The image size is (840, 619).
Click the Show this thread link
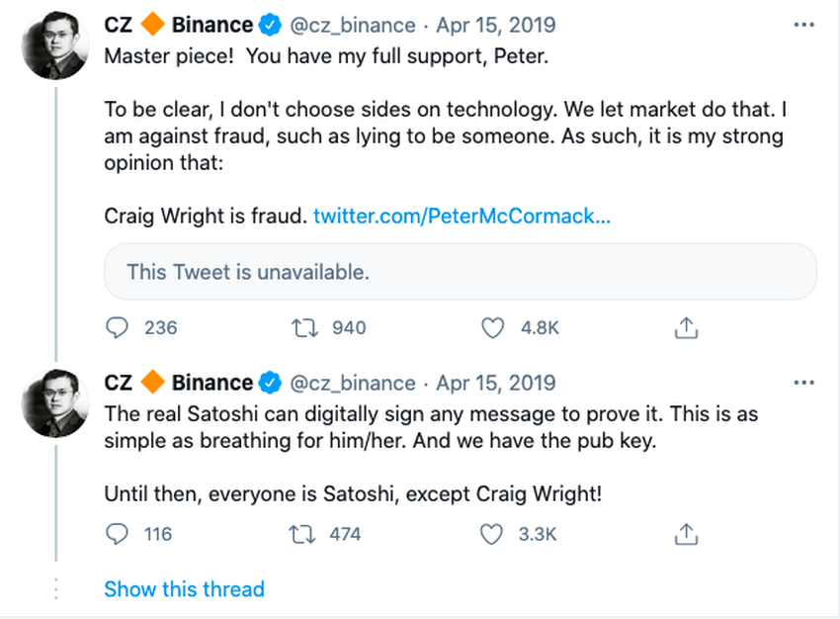(184, 589)
